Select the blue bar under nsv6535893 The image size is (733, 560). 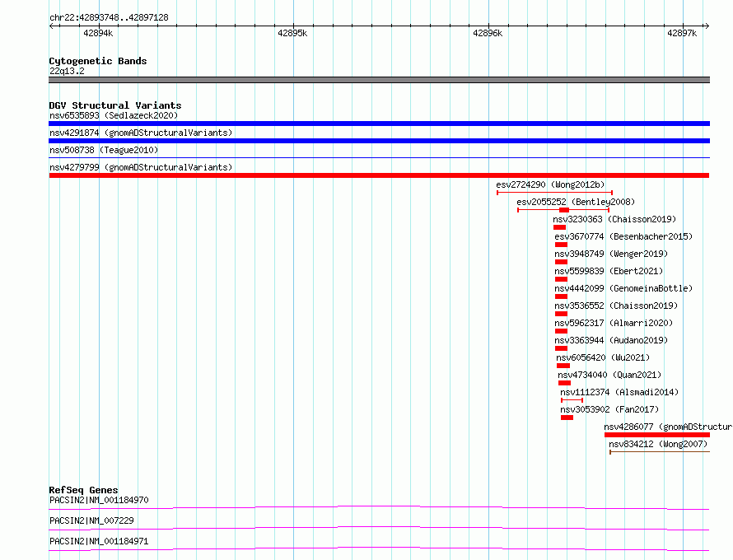[x=379, y=124]
